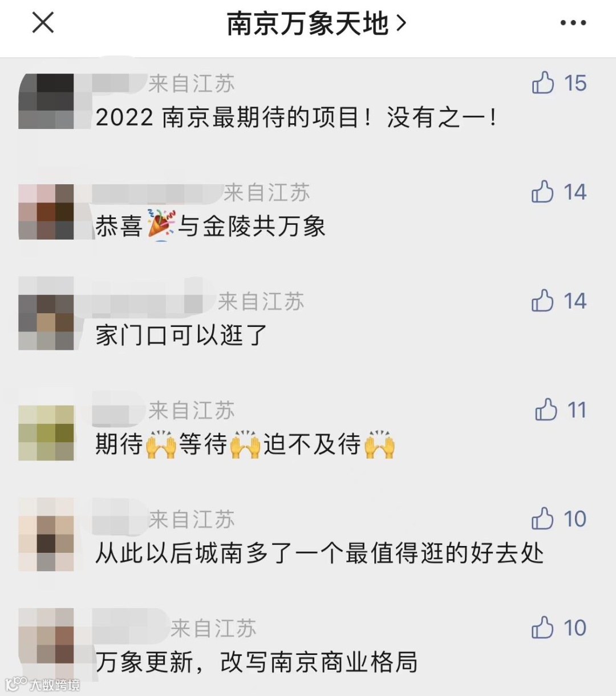Open avatar of the 从此以后城南 commenter
The image size is (616, 696).
click(x=46, y=543)
